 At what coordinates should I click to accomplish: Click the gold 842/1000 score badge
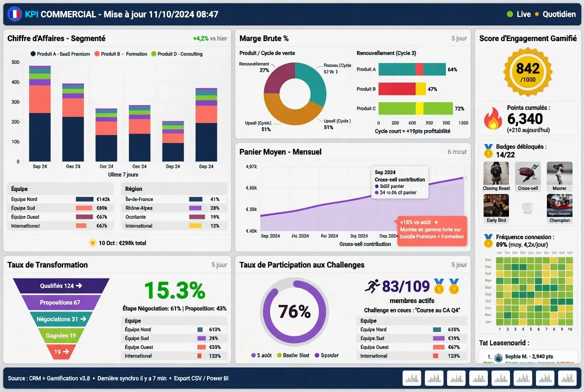click(528, 72)
